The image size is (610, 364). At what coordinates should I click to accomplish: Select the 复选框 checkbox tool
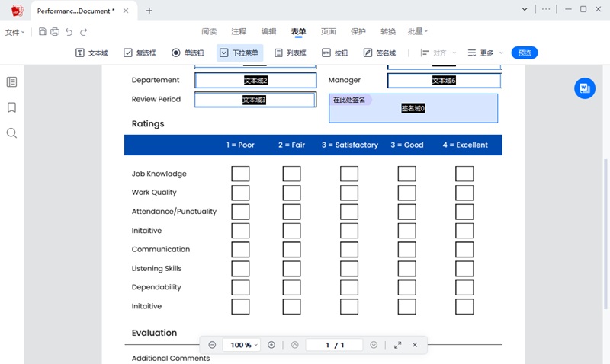(140, 53)
